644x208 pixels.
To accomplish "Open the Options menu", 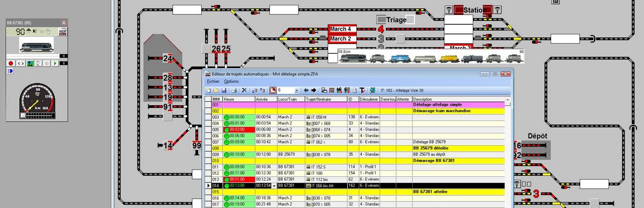I will click(x=231, y=81).
